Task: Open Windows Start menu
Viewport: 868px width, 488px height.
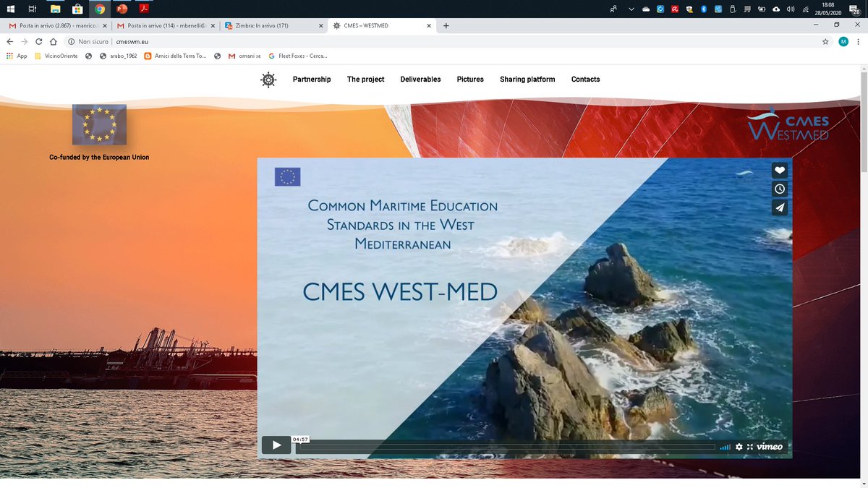Action: click(x=9, y=9)
